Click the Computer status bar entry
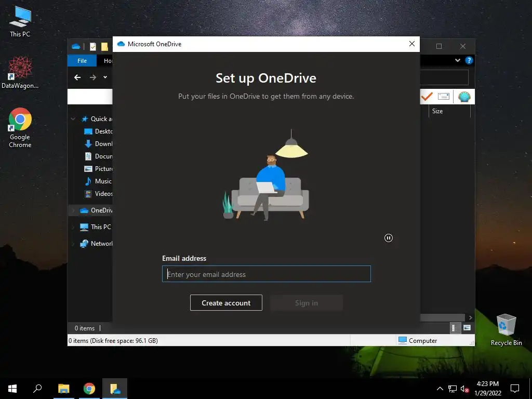The width and height of the screenshot is (532, 399). pyautogui.click(x=418, y=340)
